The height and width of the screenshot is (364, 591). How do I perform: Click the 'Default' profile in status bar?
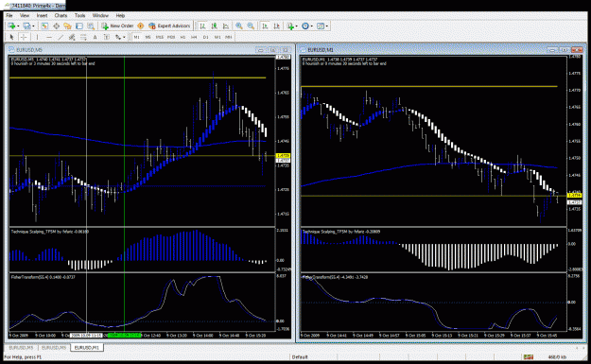300,356
